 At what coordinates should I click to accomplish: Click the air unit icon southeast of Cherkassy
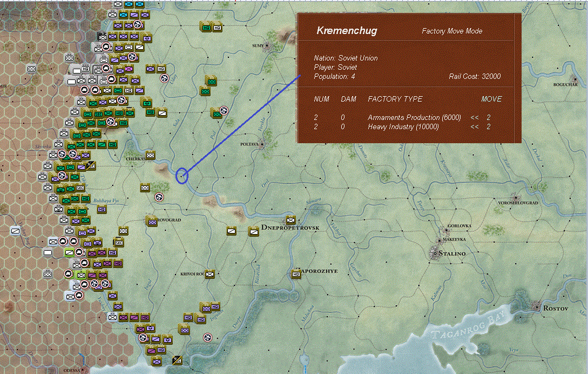159,197
